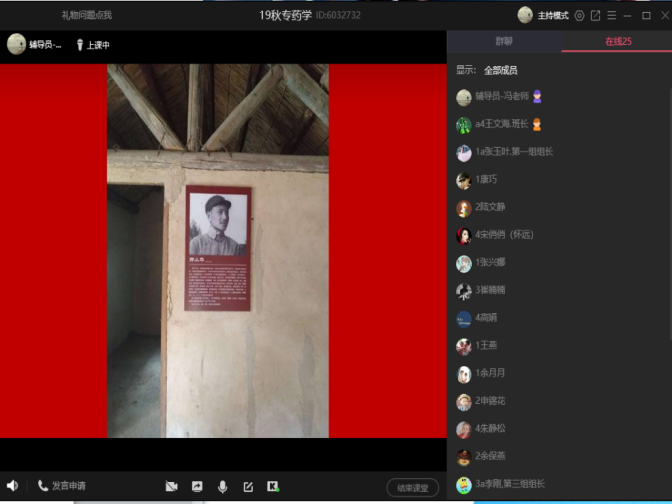Click the speaker volume icon
This screenshot has height=504, width=672.
(x=12, y=486)
